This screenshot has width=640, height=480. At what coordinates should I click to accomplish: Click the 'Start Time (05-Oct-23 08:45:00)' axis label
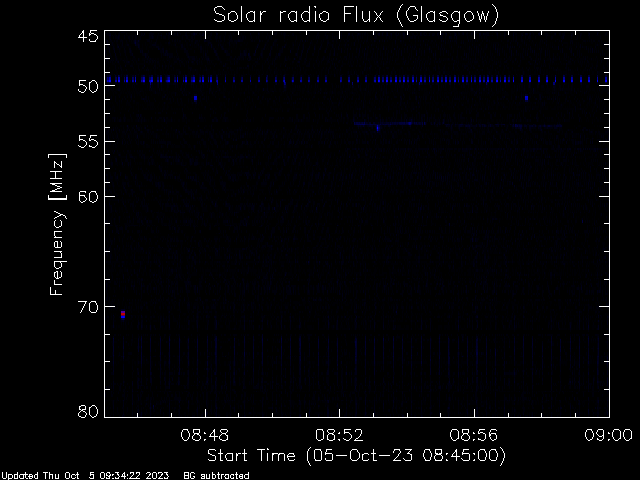pos(356,456)
